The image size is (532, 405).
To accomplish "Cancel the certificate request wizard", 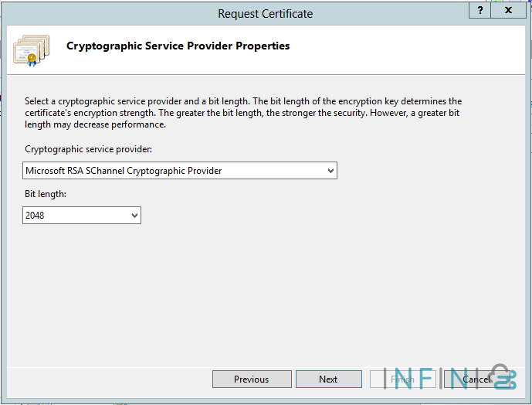I will (476, 379).
